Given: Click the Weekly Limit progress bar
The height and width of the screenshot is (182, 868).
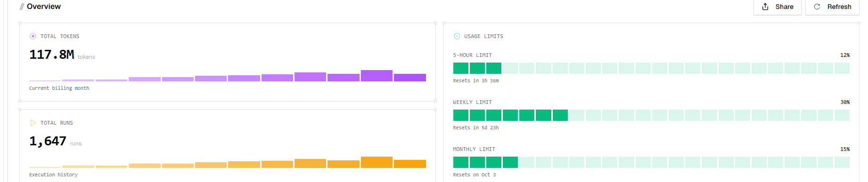Looking at the screenshot, I should 651,115.
